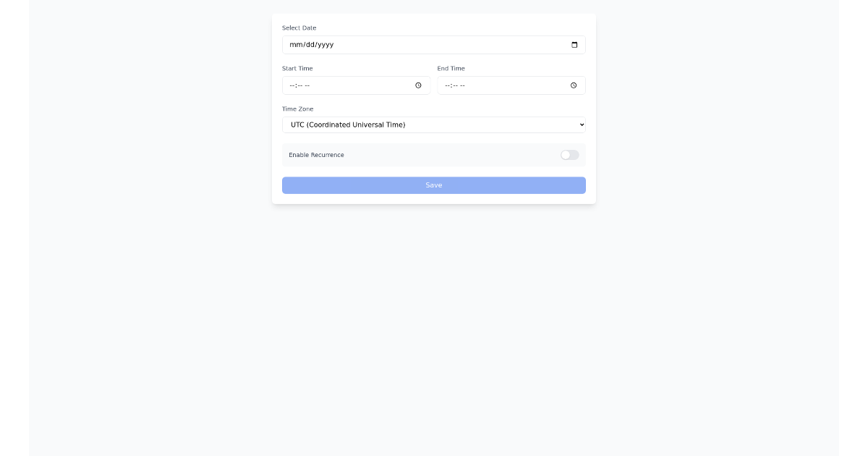This screenshot has height=456, width=868.
Task: Select a start time using its clock icon
Action: coord(418,85)
